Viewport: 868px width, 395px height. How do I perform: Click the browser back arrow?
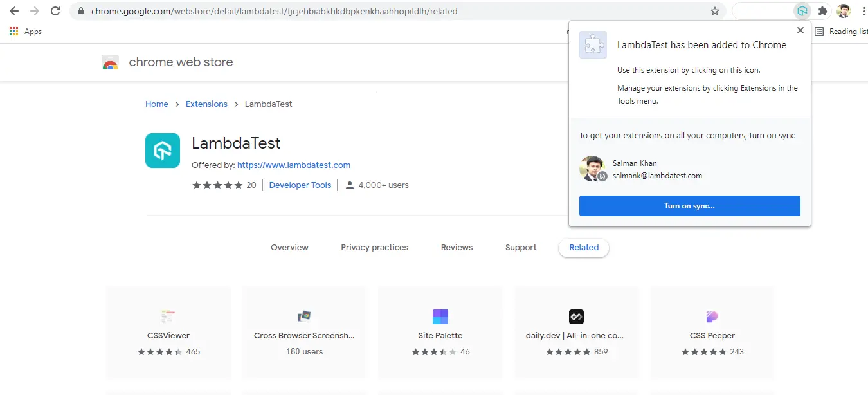tap(14, 11)
